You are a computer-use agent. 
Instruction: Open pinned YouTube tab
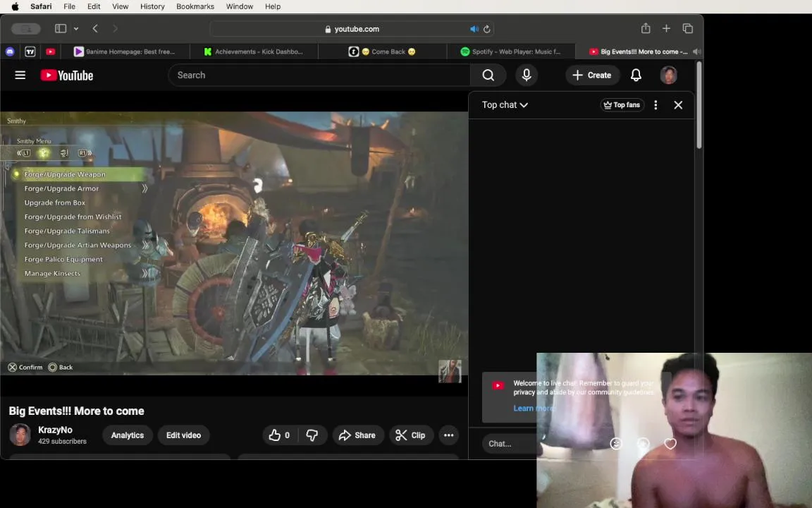[x=50, y=52]
